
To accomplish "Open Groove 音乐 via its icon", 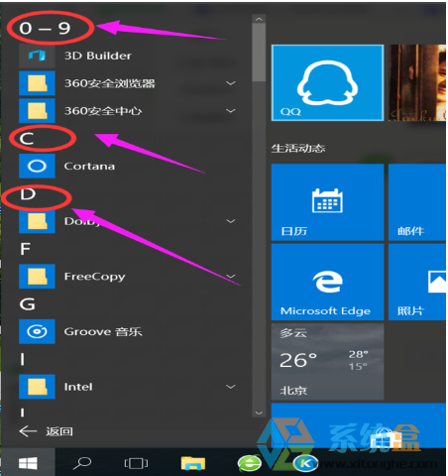I will (37, 331).
